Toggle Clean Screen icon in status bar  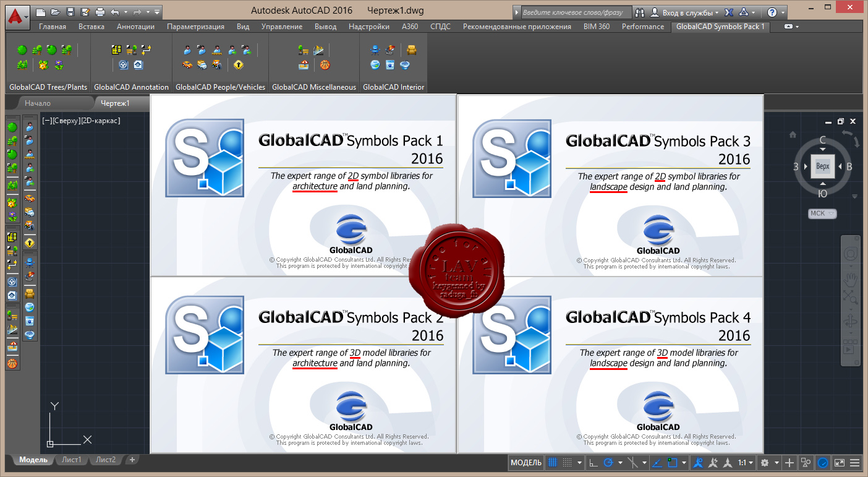coord(840,462)
